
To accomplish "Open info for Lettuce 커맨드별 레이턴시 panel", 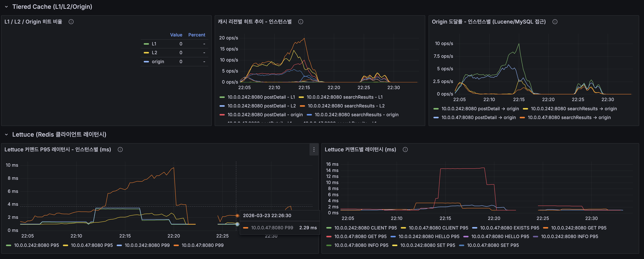I will pos(405,149).
